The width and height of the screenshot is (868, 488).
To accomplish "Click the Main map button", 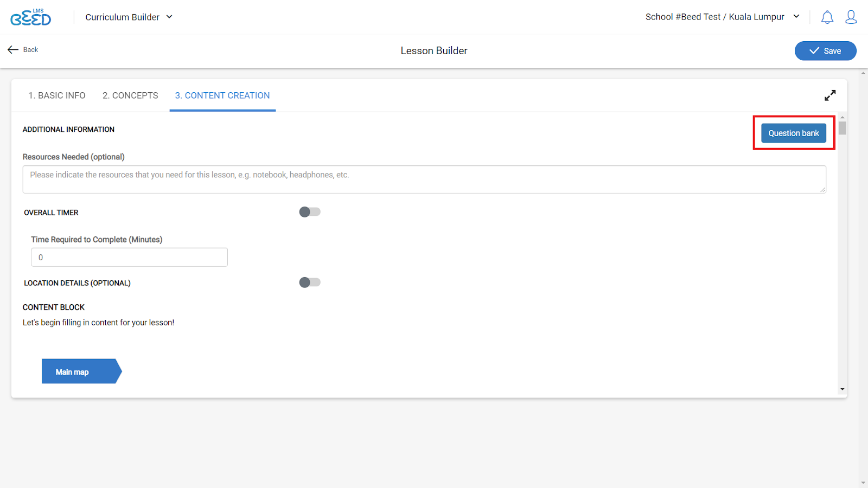I will pyautogui.click(x=82, y=371).
